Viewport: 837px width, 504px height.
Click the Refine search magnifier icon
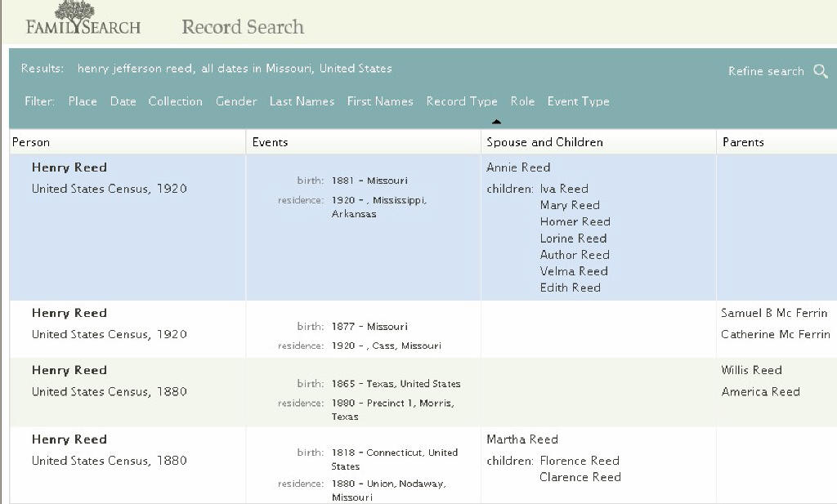821,72
